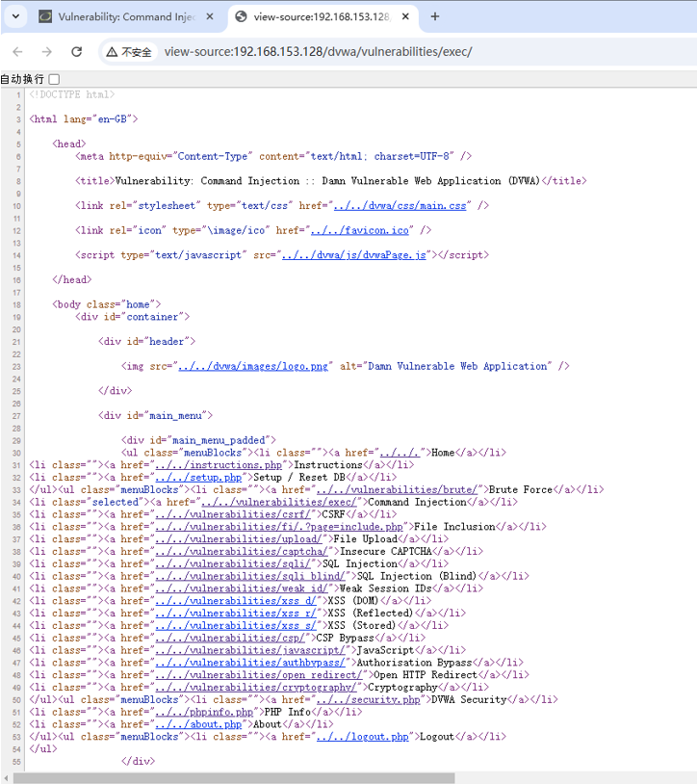
Task: Toggle the 自动换行 line wrap checkbox
Action: coord(55,79)
